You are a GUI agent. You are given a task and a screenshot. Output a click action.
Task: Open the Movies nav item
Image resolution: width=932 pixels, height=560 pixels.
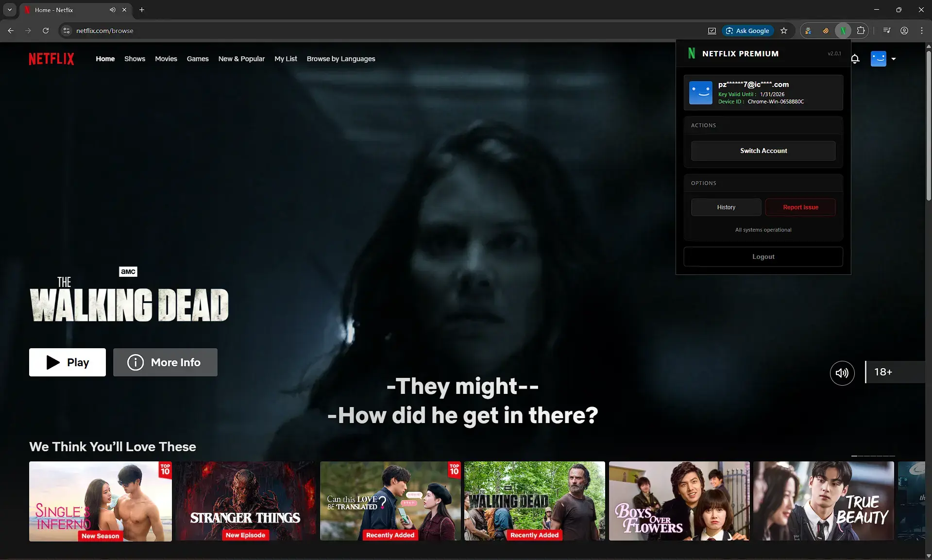[x=166, y=59]
